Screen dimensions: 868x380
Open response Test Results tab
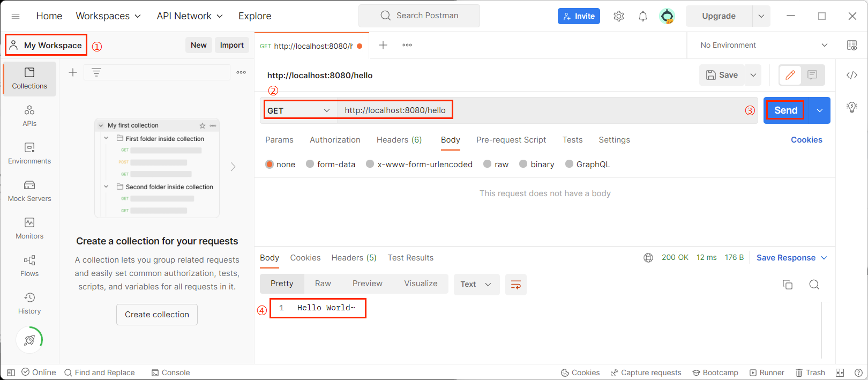click(410, 258)
